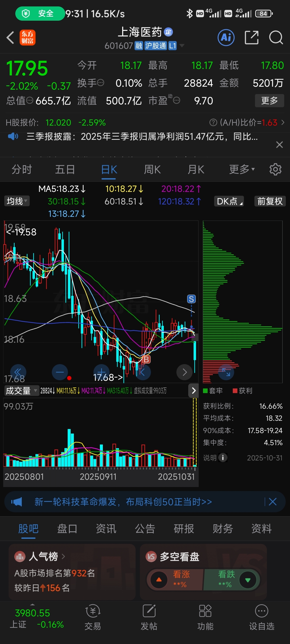Open 研报 tab
290x644 pixels.
184,529
